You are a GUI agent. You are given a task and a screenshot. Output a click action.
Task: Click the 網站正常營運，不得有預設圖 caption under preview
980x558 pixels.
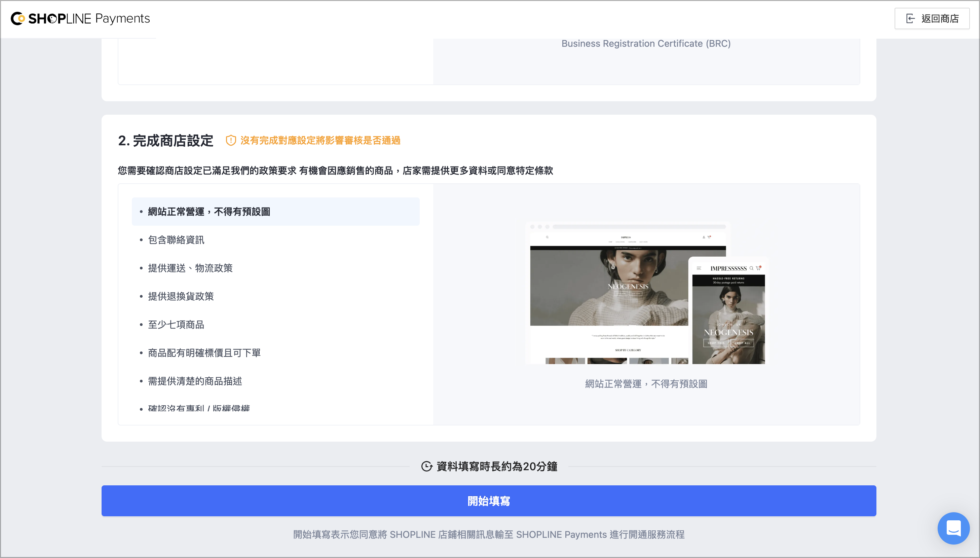point(646,384)
